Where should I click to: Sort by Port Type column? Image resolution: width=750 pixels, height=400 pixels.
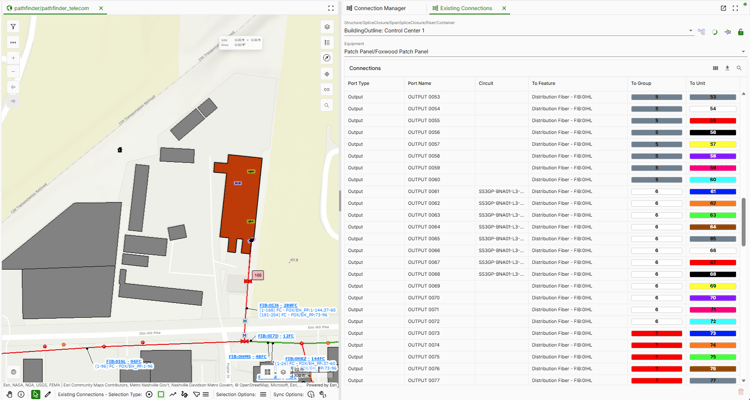pyautogui.click(x=358, y=83)
